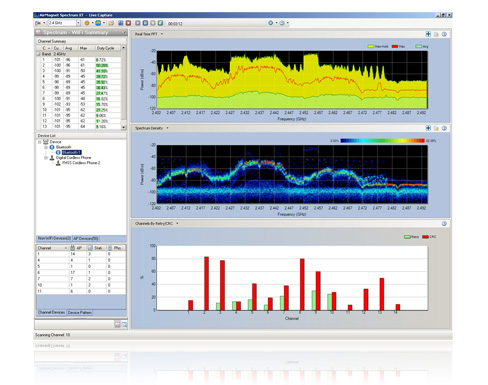The image size is (488, 385).
Task: Collapse the Bluetooth node in Device List
Action: tap(46, 147)
